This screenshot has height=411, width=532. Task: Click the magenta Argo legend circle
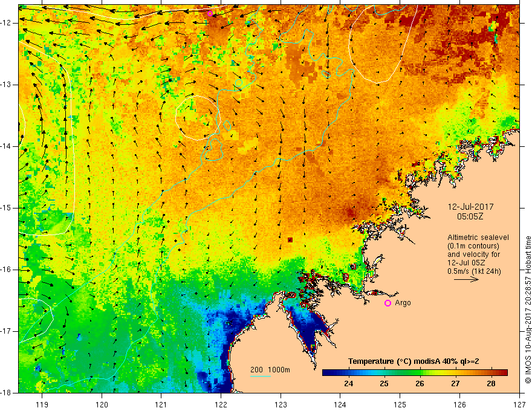tap(388, 303)
